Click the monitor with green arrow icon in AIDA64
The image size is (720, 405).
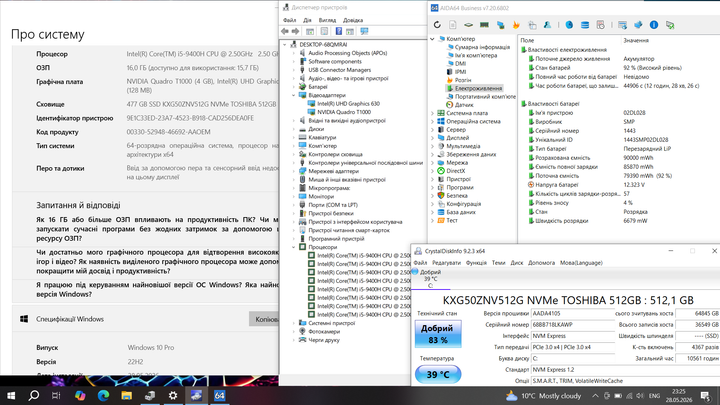click(x=670, y=25)
